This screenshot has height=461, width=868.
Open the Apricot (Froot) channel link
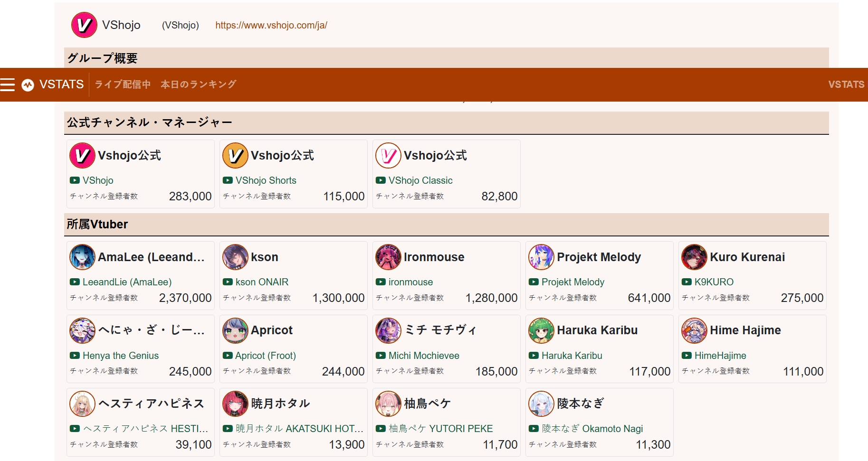coord(266,356)
